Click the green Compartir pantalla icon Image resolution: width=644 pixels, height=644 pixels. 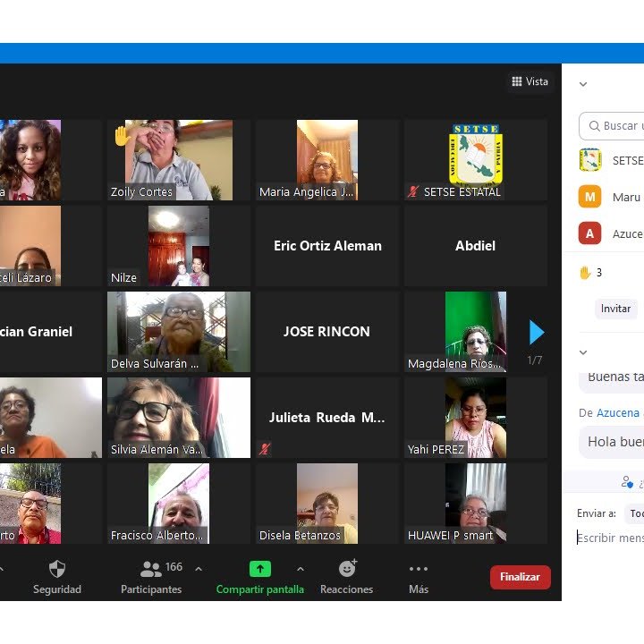(x=259, y=569)
